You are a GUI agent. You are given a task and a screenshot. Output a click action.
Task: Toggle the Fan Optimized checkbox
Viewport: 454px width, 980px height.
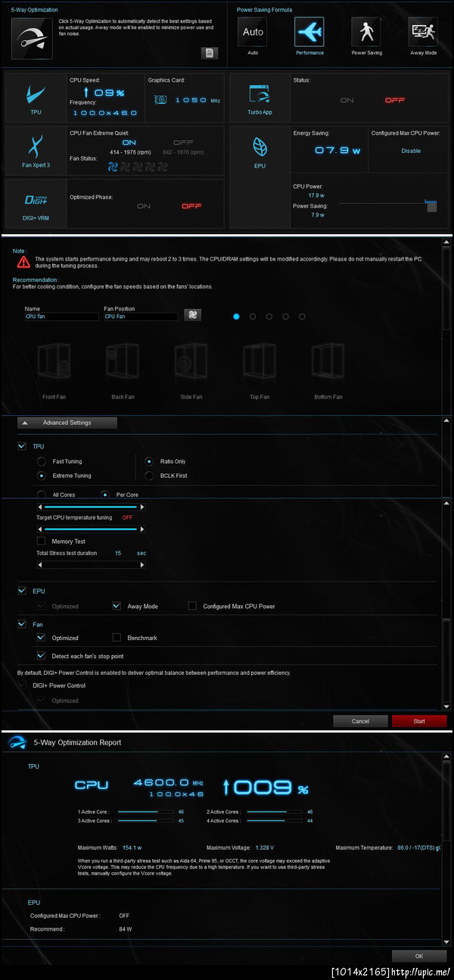click(x=41, y=638)
